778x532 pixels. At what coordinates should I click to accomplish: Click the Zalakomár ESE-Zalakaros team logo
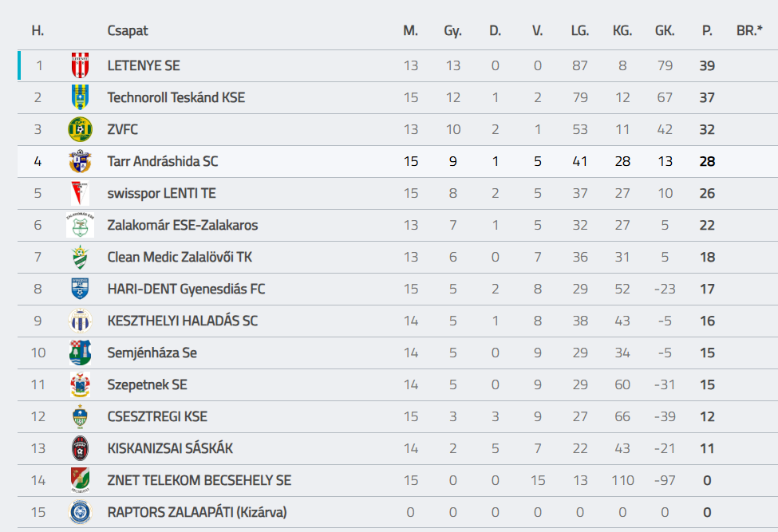click(80, 225)
